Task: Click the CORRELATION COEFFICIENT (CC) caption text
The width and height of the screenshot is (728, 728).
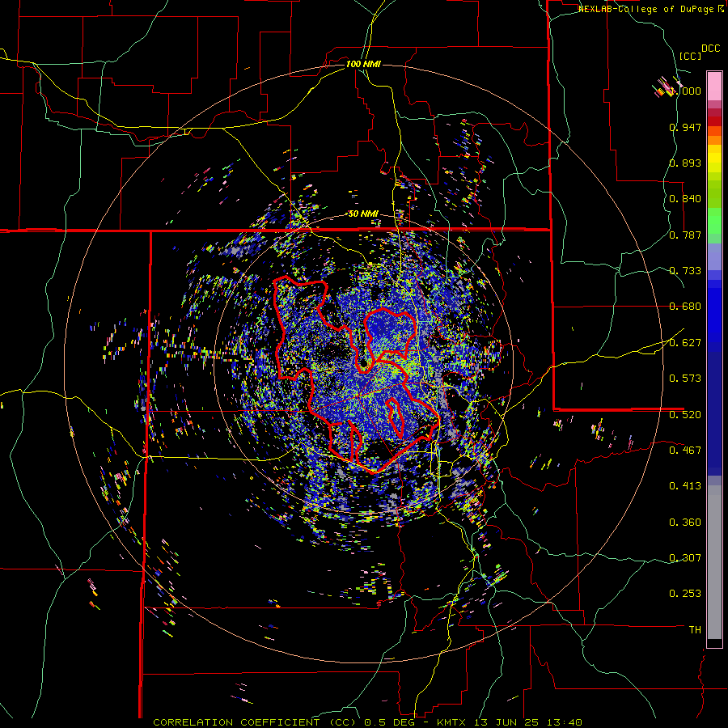Action: point(255,722)
